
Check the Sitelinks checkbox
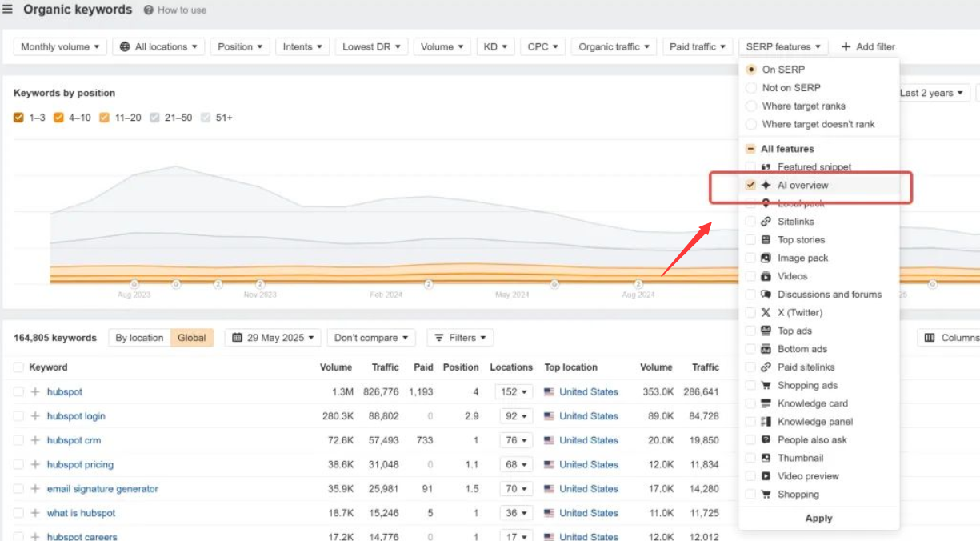(750, 222)
